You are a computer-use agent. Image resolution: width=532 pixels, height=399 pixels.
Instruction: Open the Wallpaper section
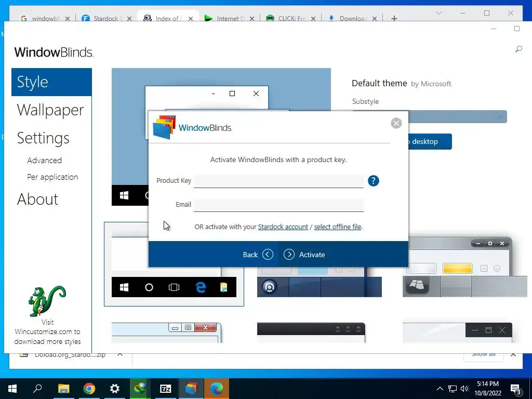click(x=50, y=110)
